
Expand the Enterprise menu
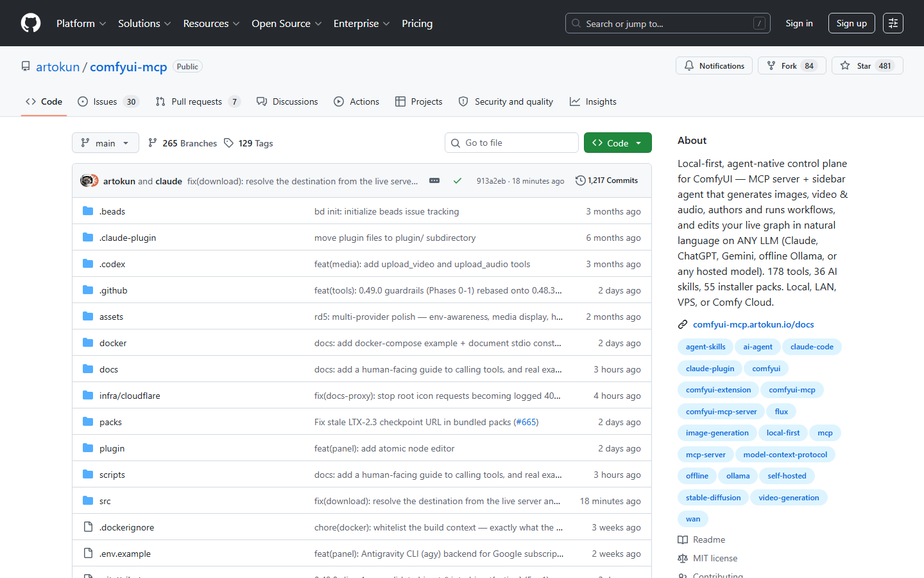361,23
